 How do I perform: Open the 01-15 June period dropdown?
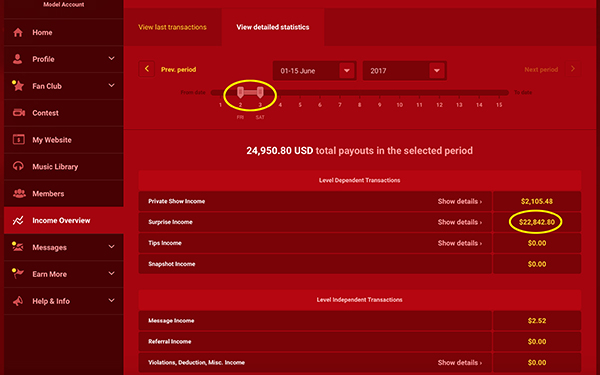tap(315, 71)
